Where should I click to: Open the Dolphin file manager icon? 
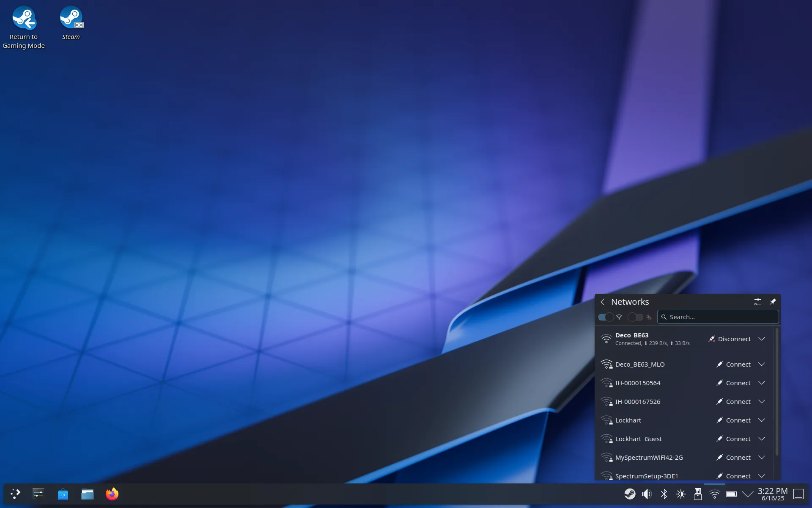coord(88,494)
